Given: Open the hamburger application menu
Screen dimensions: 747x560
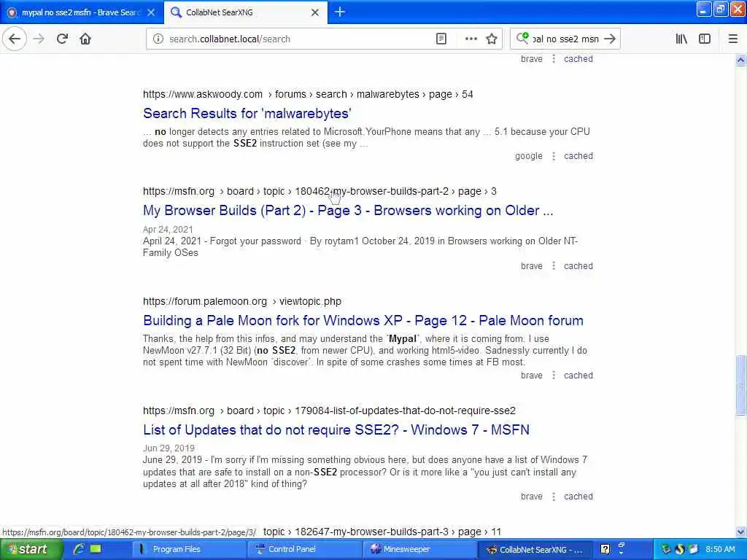Looking at the screenshot, I should (733, 39).
